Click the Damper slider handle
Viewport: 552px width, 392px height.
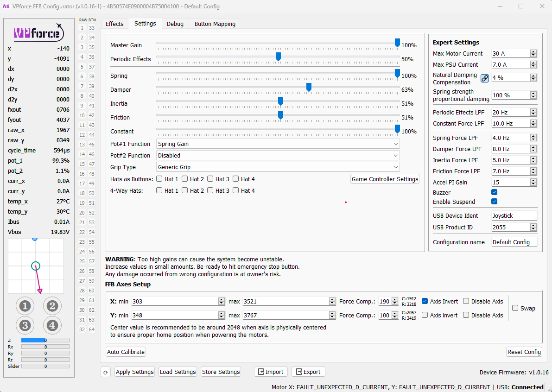coord(309,87)
